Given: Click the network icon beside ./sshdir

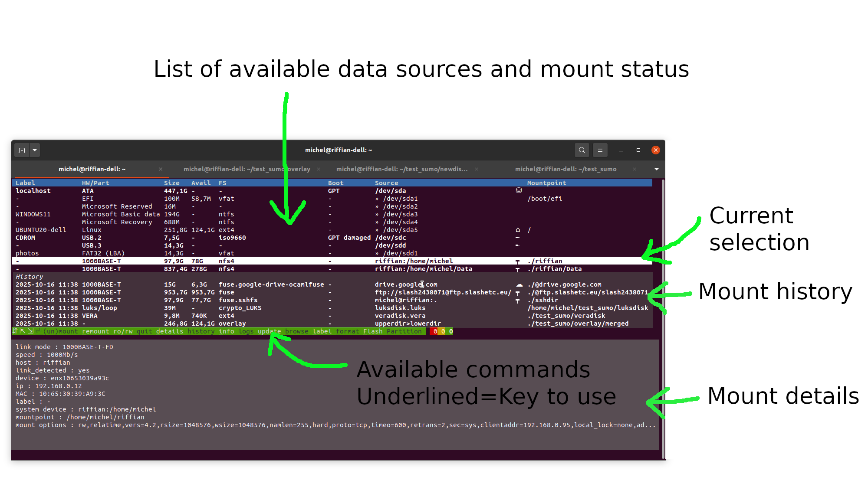Looking at the screenshot, I should [517, 301].
